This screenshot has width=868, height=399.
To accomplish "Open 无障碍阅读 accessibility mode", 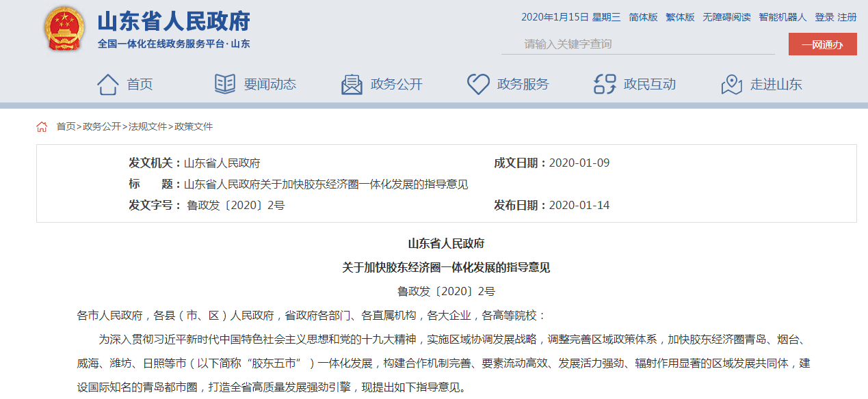I will click(x=726, y=17).
